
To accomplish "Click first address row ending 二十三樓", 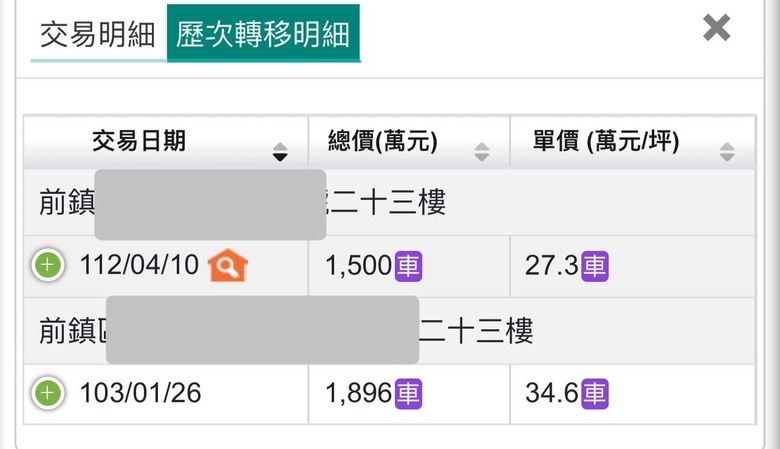I will [389, 202].
